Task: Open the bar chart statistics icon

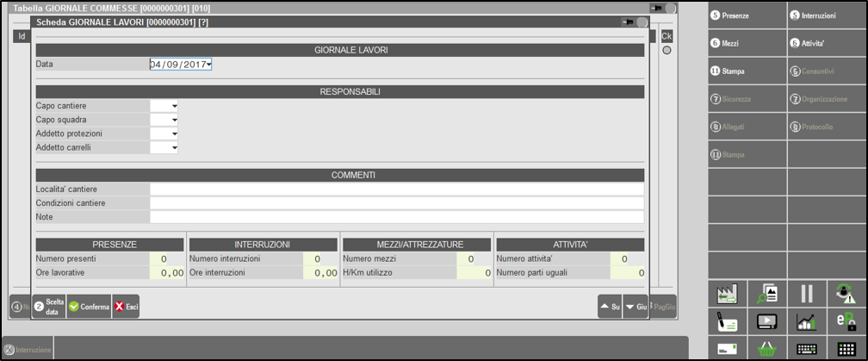Action: (x=807, y=321)
